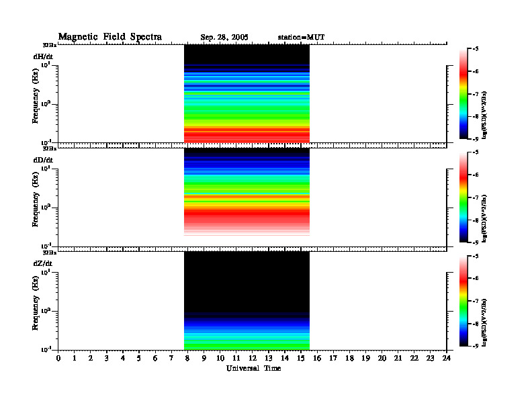Click the -7 tick on dH/dt color scale
532x411 pixels.
point(476,94)
